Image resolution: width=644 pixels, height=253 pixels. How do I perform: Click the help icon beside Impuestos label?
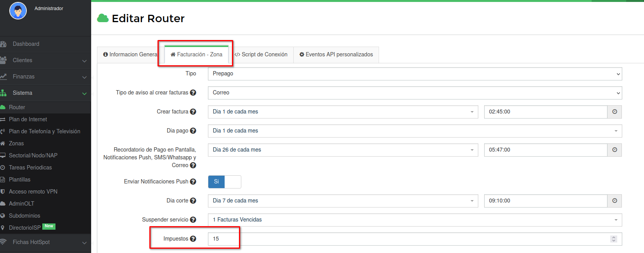pyautogui.click(x=193, y=239)
